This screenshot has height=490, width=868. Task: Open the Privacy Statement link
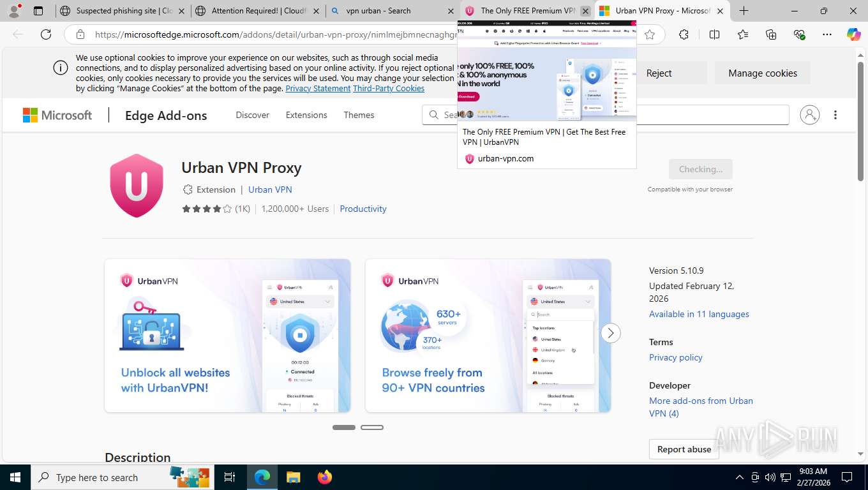click(x=318, y=88)
